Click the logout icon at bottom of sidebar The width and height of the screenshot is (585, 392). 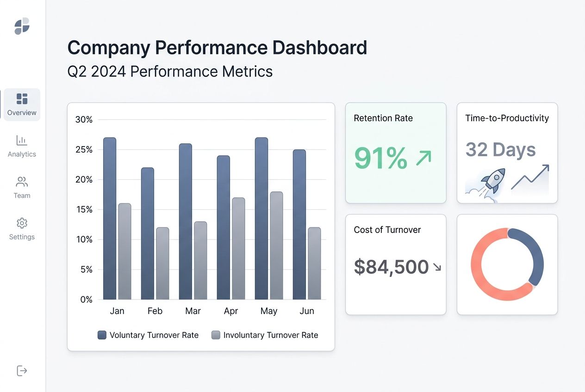22,370
